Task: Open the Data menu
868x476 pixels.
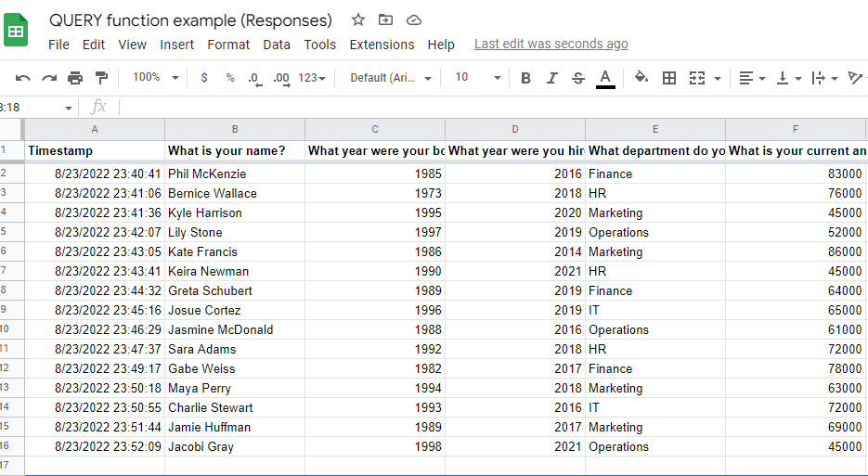Action: pyautogui.click(x=277, y=45)
